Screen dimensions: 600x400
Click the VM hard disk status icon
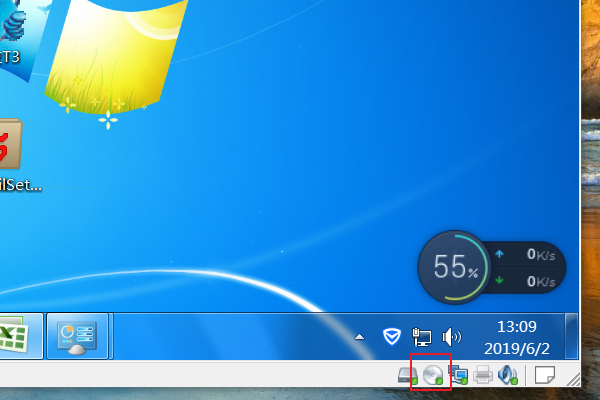coord(408,375)
